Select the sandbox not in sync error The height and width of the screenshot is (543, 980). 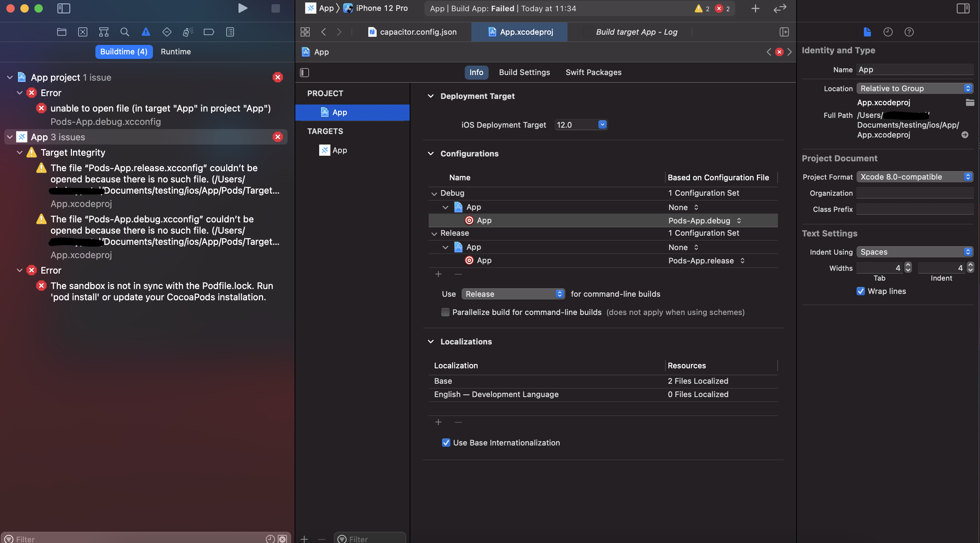162,291
